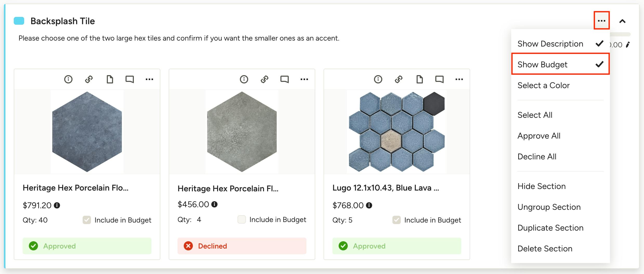Open the document icon on the Lugo tile card

419,79
